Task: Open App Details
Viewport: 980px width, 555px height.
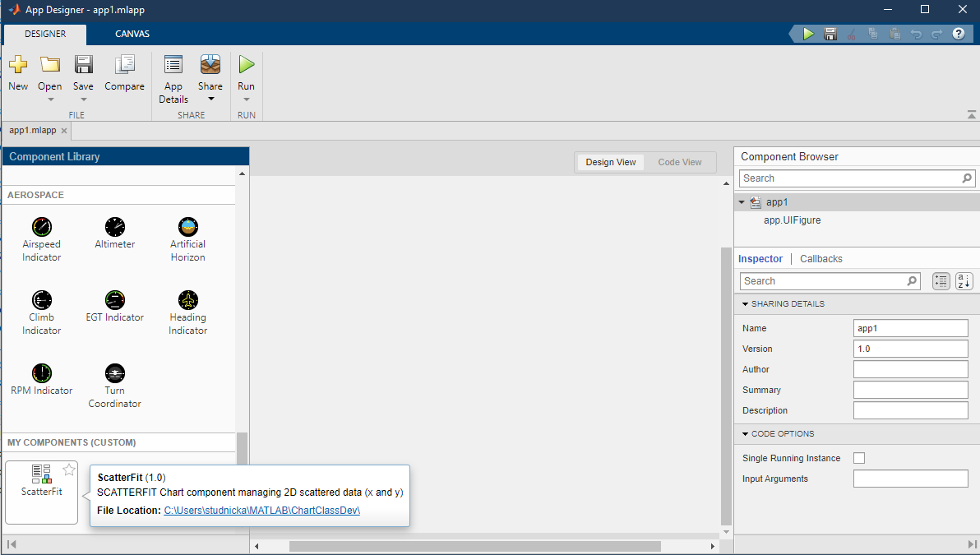Action: tap(173, 80)
